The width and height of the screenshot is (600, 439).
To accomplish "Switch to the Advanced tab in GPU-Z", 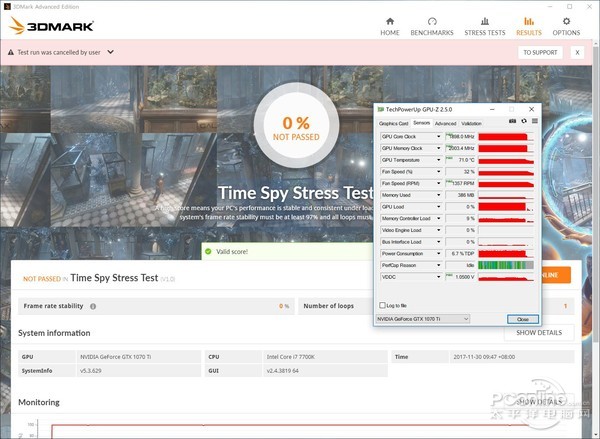I will (445, 124).
